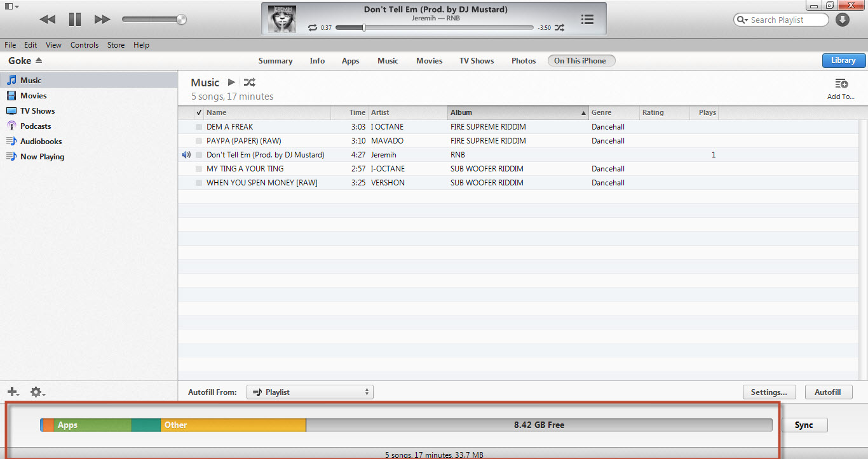This screenshot has height=459, width=868.
Task: Open the Edit menu
Action: click(31, 45)
